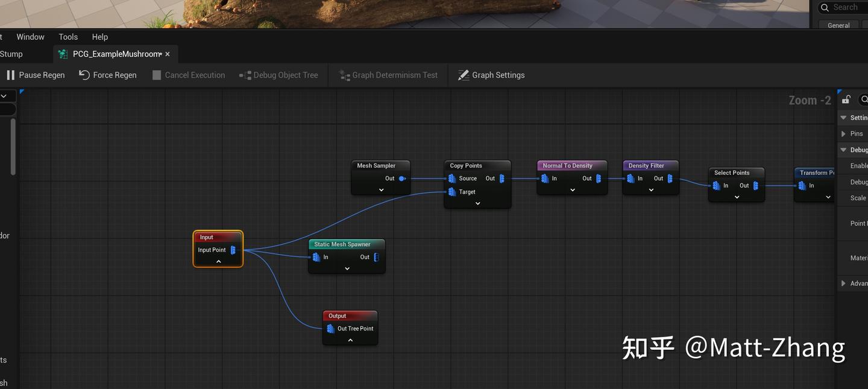Click the In pin on Transform Points
The image size is (868, 389).
coord(802,186)
